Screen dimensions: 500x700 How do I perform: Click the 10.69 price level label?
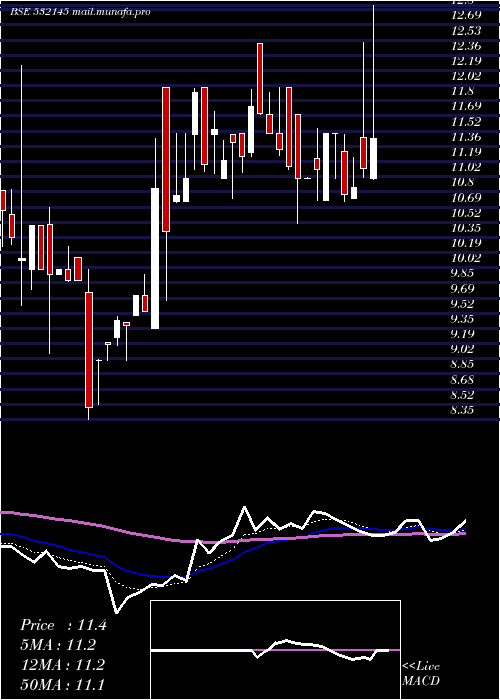pyautogui.click(x=466, y=197)
